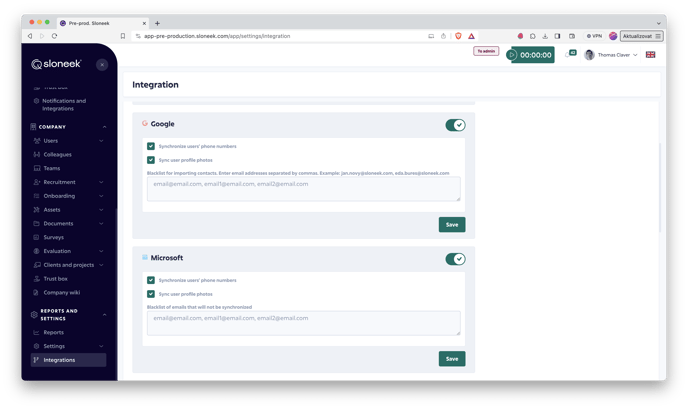Click the Documents folder icon in sidebar
This screenshot has width=688, height=409.
[37, 223]
